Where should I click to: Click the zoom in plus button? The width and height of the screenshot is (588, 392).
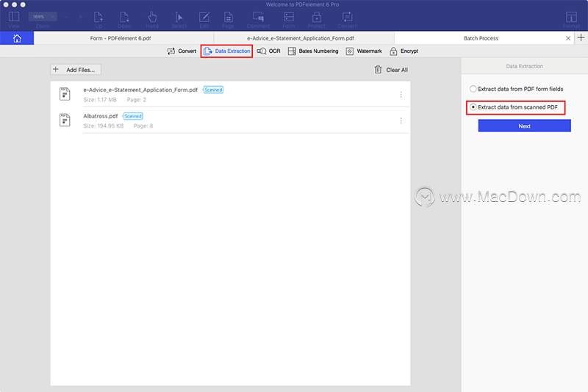[80, 17]
